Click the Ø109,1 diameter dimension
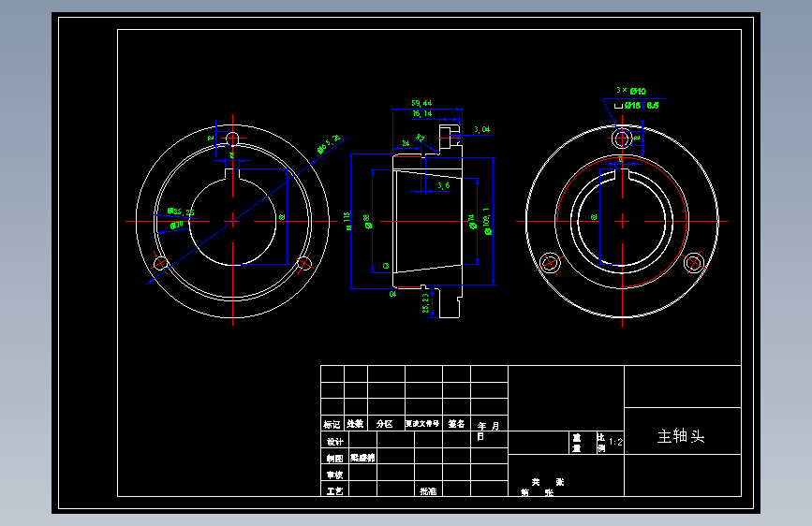Viewport: 812px width, 526px height. 487,222
